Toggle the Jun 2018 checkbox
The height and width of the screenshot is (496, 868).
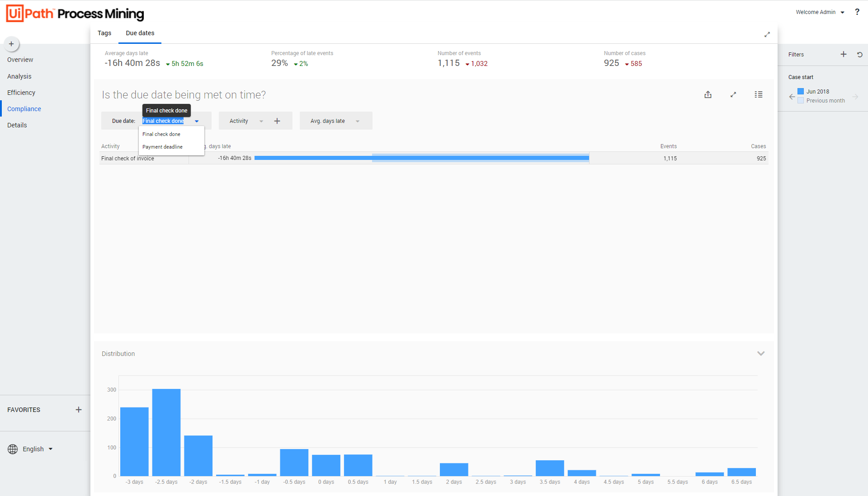click(801, 91)
